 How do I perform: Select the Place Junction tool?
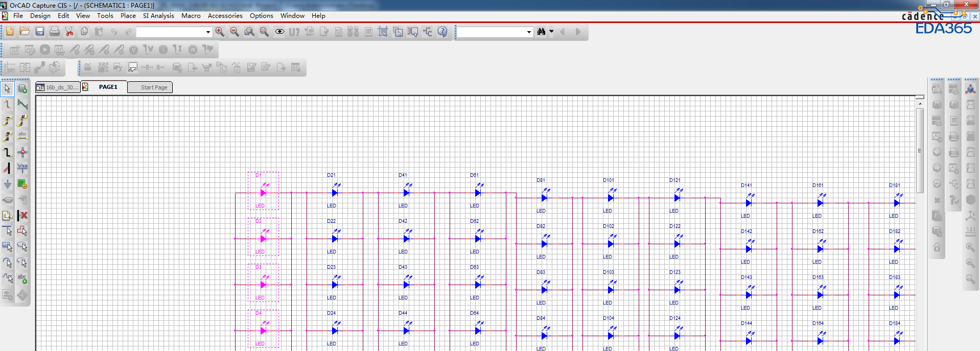22,152
